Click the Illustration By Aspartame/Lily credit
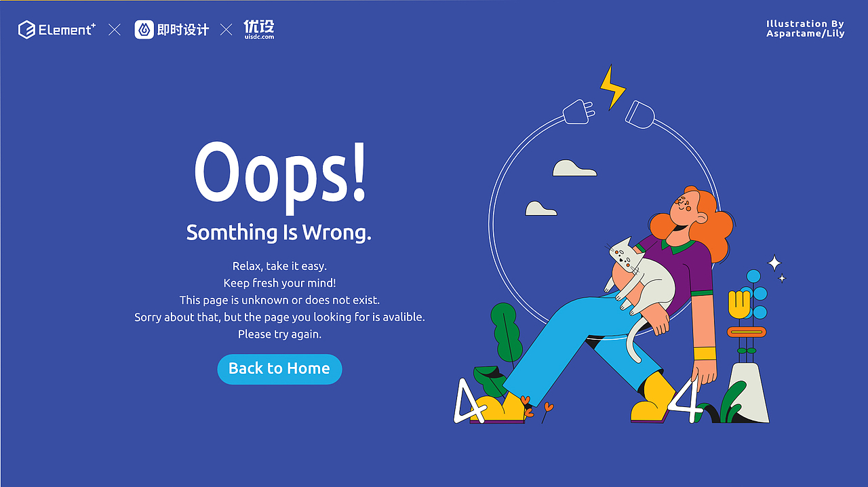 [x=806, y=28]
